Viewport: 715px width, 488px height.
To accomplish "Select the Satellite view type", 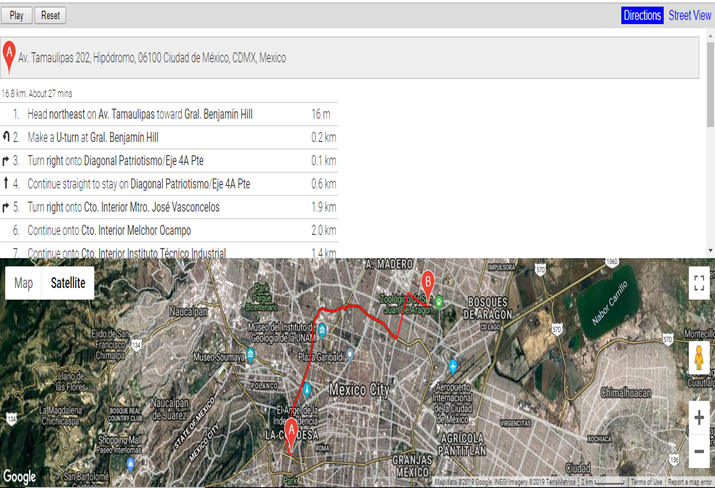I will point(68,283).
